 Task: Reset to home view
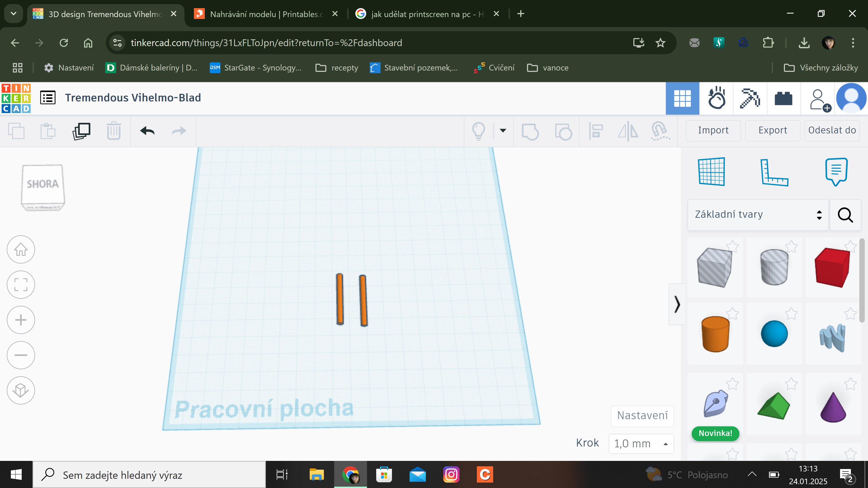coord(21,249)
